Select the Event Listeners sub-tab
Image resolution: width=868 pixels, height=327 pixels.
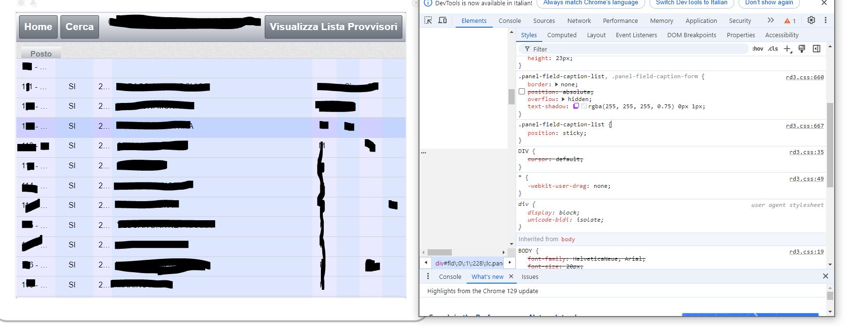[636, 35]
